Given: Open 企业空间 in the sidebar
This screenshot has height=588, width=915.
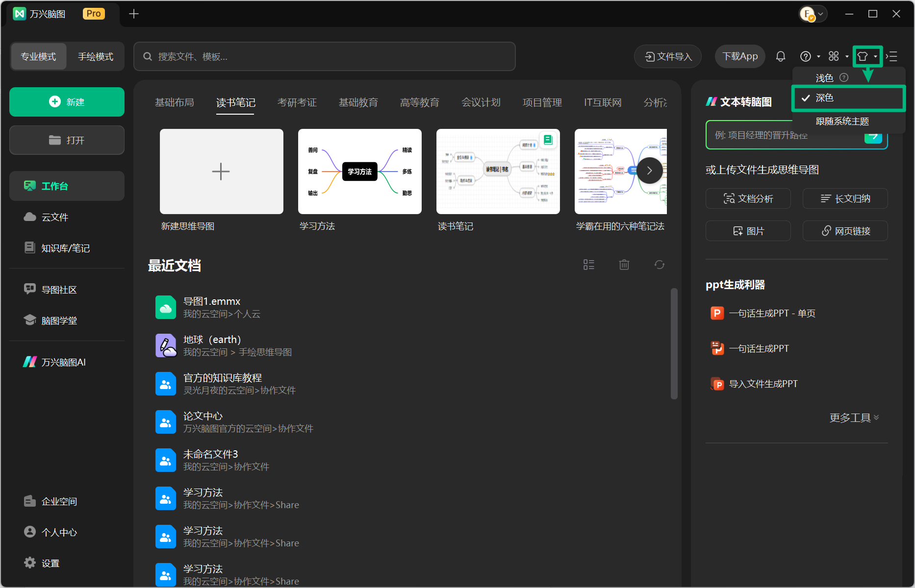Looking at the screenshot, I should 67,501.
